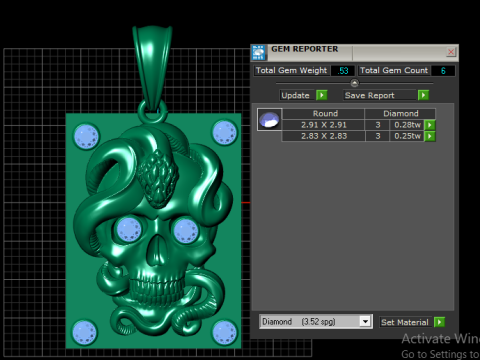
Task: Select the bottom-left gem on pendant
Action: pyautogui.click(x=85, y=333)
